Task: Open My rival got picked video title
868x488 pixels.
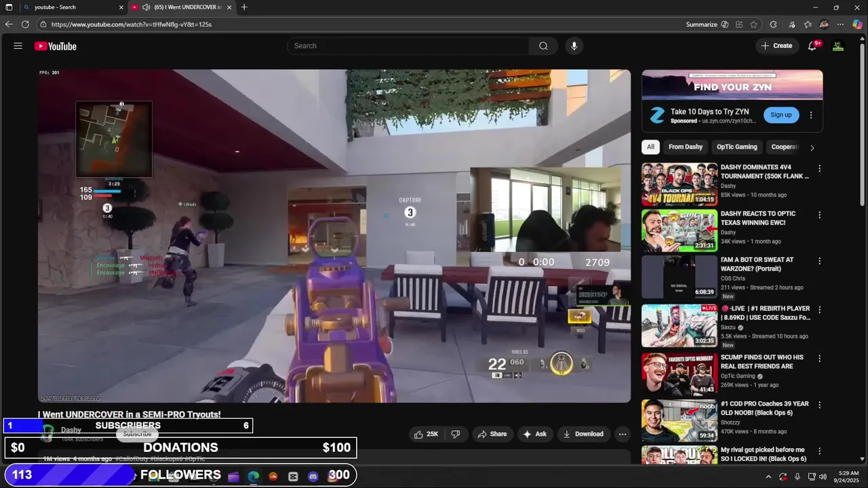Action: point(763,454)
